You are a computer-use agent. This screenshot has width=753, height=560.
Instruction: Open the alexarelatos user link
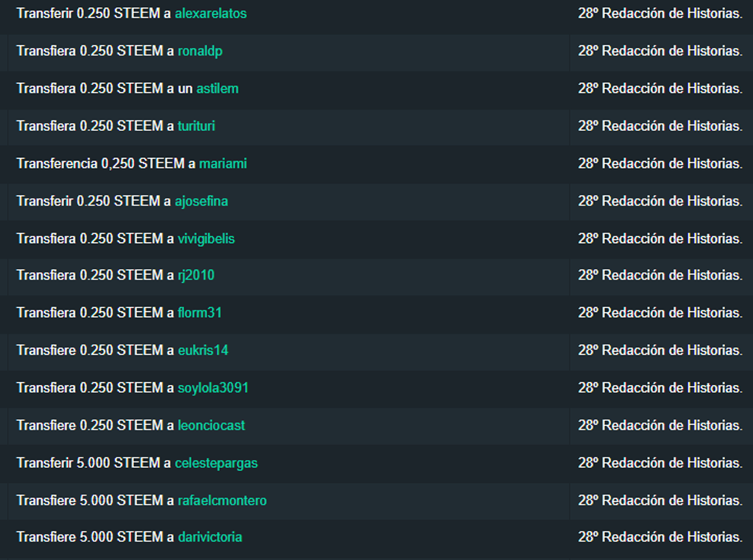[x=211, y=14]
